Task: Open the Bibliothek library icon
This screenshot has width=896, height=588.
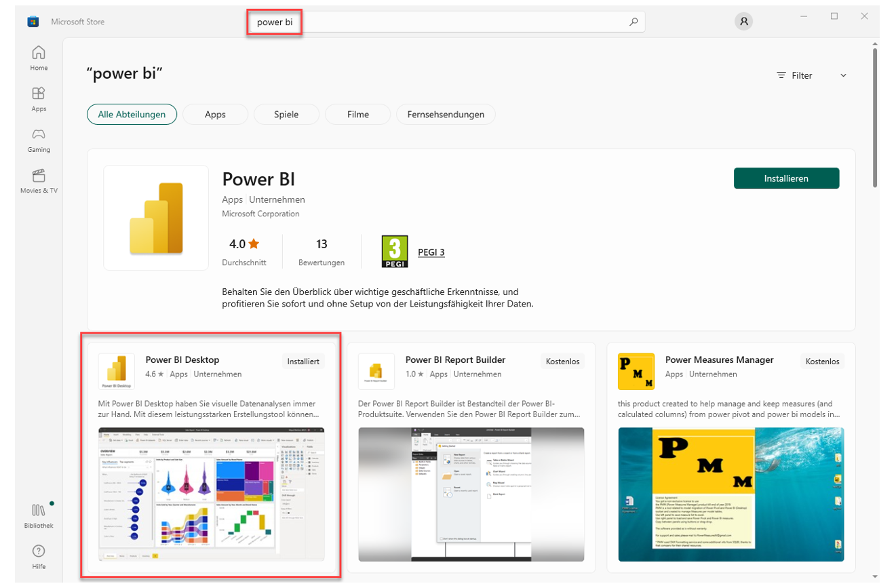Action: point(39,516)
